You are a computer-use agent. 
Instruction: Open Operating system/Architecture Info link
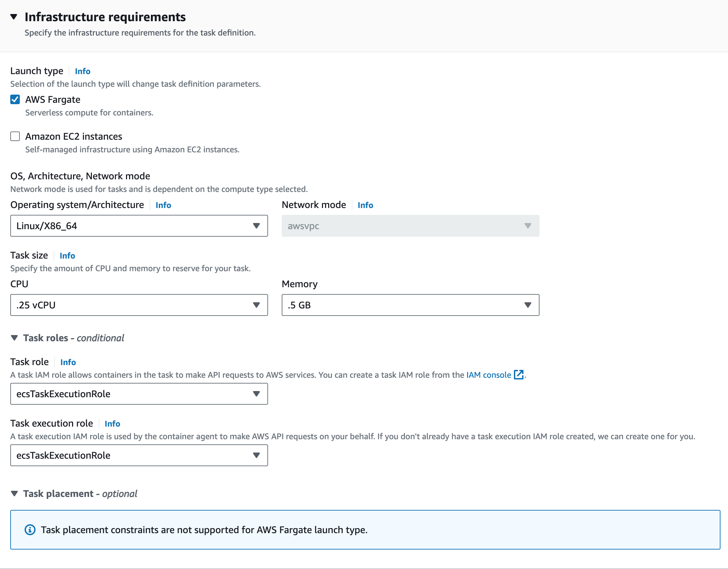tap(163, 205)
